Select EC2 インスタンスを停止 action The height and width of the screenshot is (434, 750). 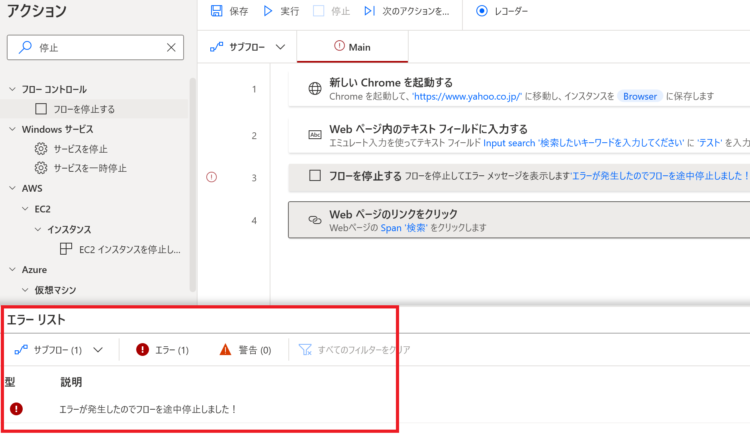pos(129,249)
